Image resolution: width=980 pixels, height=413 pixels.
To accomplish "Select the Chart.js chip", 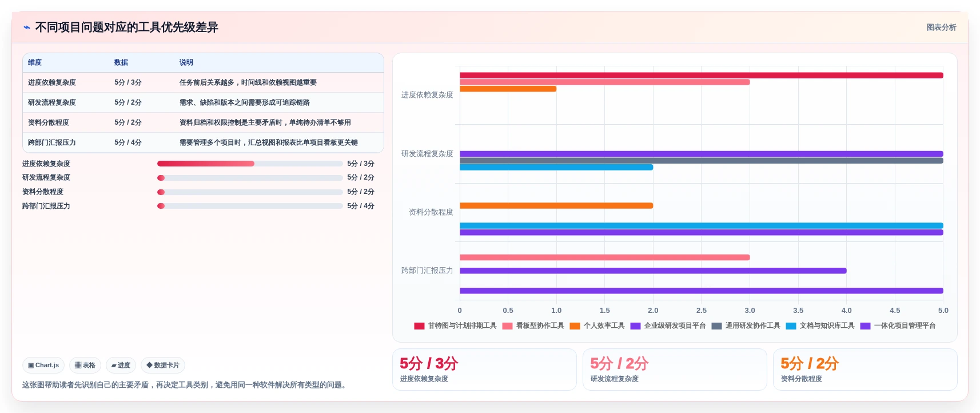I will [43, 365].
